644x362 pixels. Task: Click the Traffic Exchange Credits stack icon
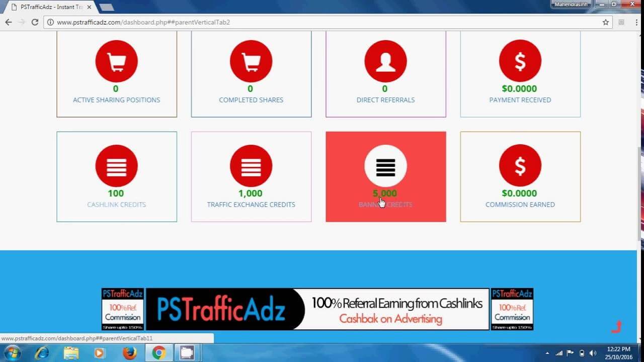(251, 166)
